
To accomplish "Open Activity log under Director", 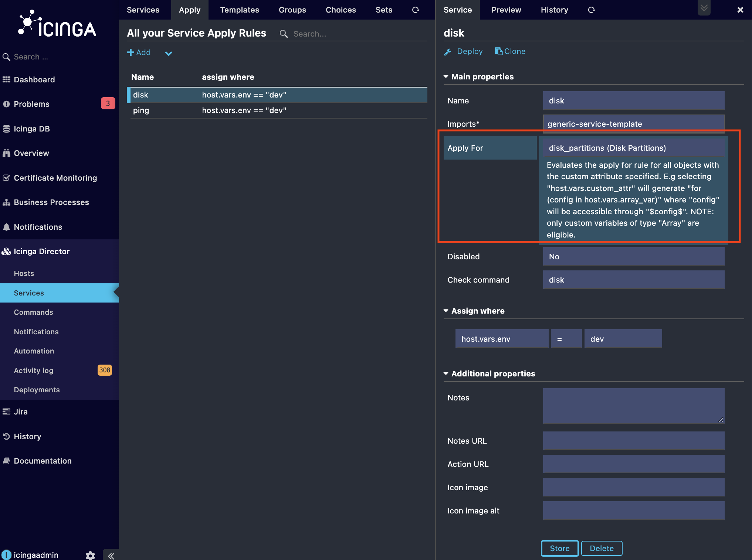I will coord(34,370).
